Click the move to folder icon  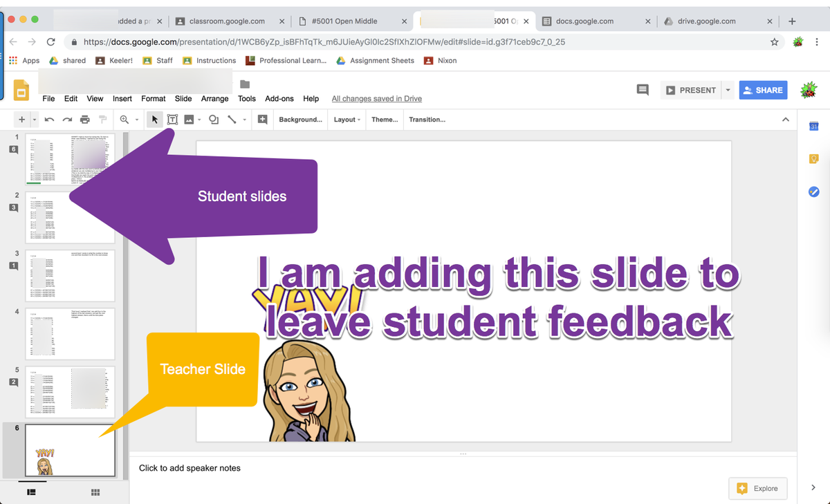[x=244, y=84]
